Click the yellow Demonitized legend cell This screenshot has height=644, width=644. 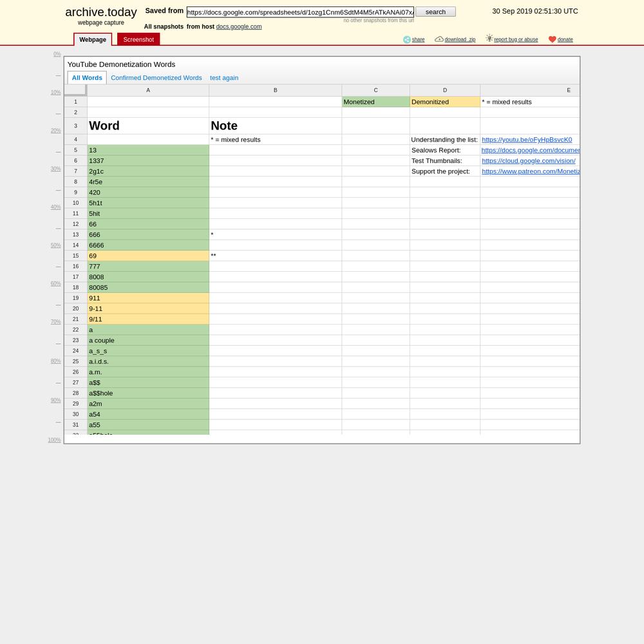[x=445, y=102]
